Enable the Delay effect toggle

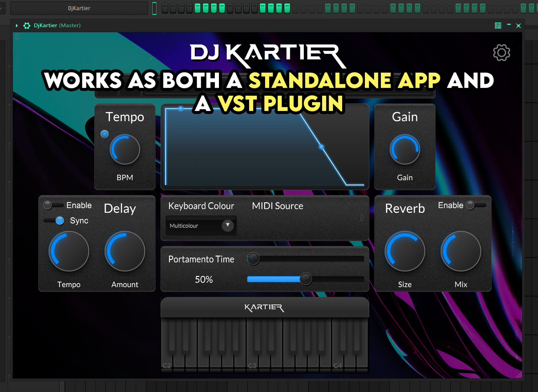(52, 205)
